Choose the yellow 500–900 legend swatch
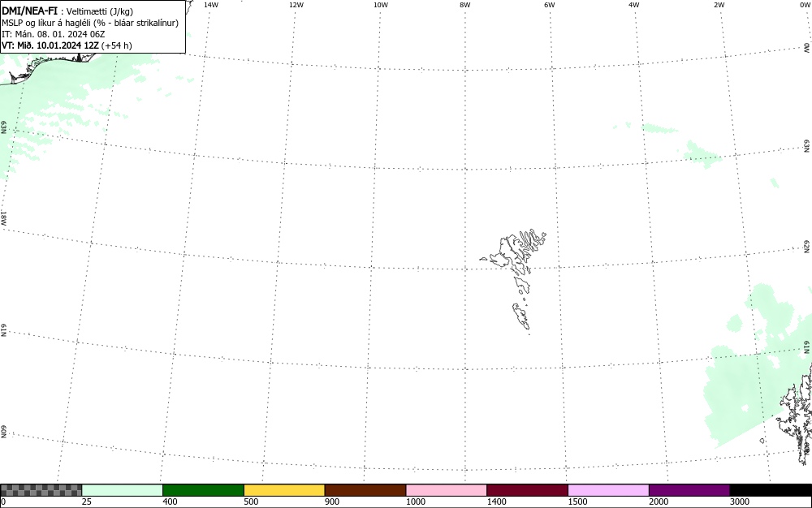Screen dimensions: 812x508 tap(284, 490)
